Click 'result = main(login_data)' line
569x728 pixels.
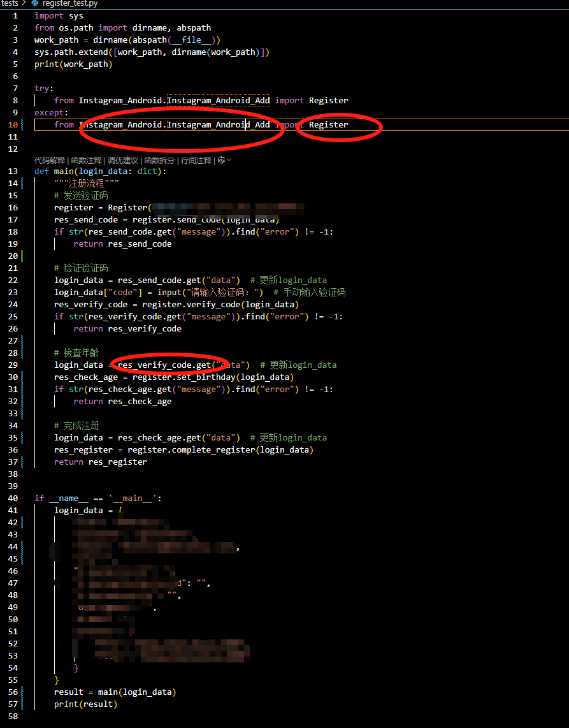[115, 692]
